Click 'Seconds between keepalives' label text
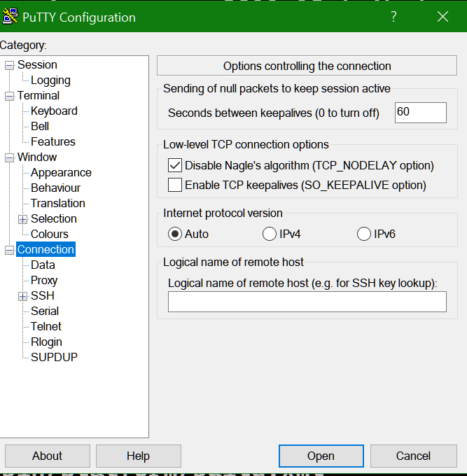Viewport: 467px width, 476px height. click(x=274, y=113)
